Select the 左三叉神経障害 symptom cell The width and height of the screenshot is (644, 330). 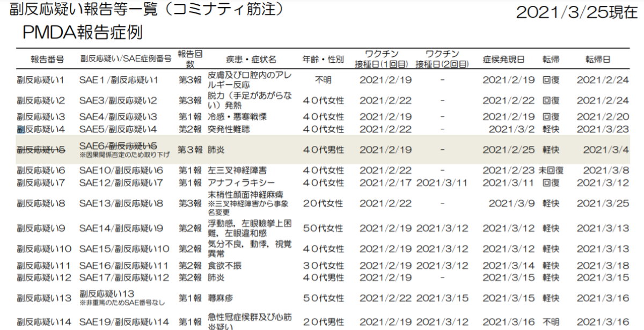tap(238, 171)
